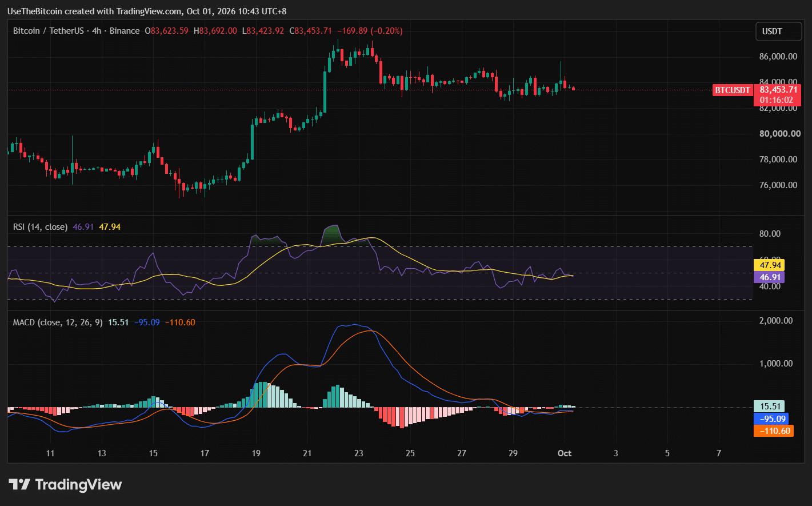Image resolution: width=812 pixels, height=506 pixels.
Task: Click the blue −95.09 tag on MACD axis
Action: [771, 419]
